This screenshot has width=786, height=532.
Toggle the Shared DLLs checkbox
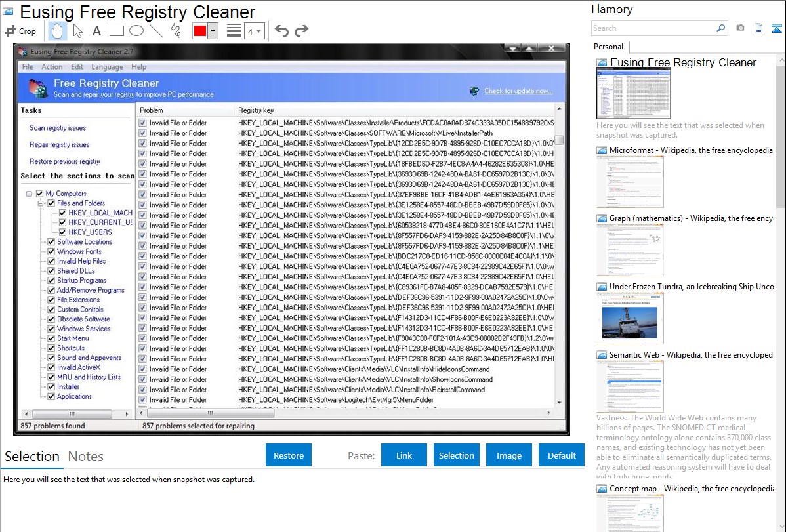pyautogui.click(x=51, y=271)
